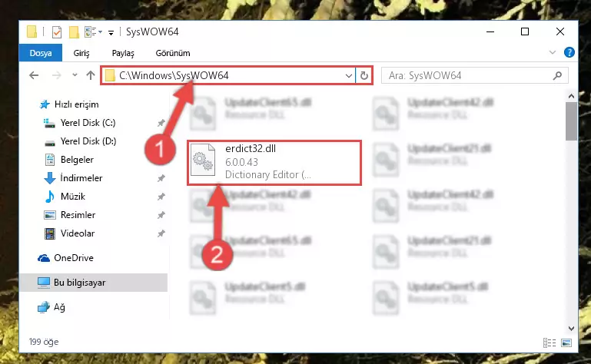Open Resimler folder in navigation pane

78,215
